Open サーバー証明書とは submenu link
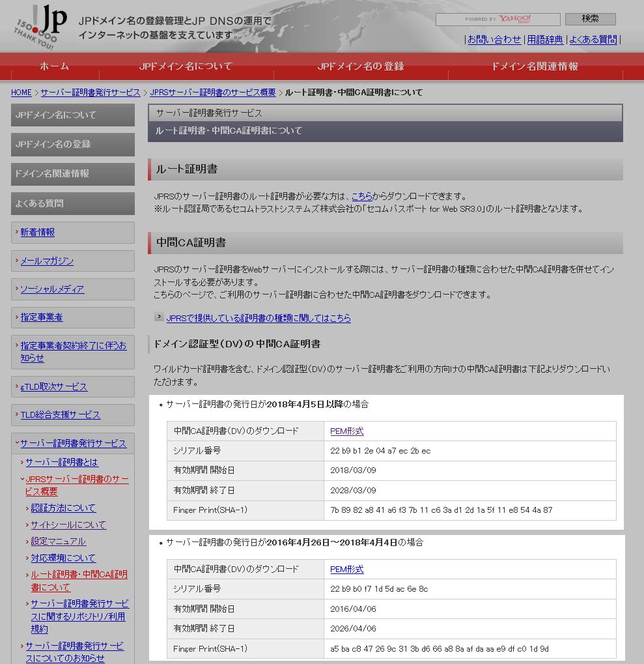 pos(62,462)
